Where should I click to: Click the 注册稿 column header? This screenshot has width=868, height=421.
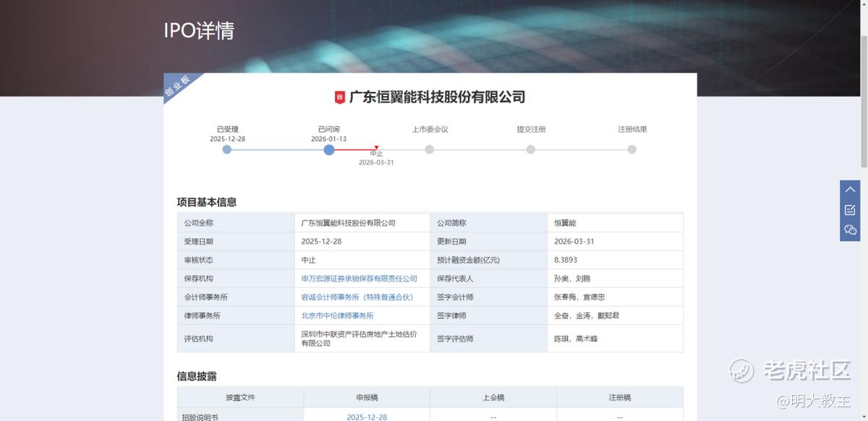click(x=620, y=397)
